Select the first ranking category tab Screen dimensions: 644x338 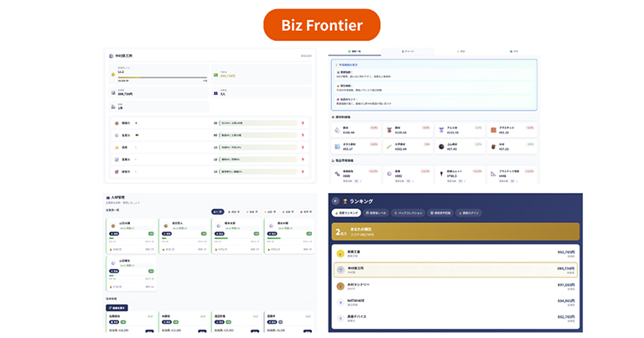(346, 213)
